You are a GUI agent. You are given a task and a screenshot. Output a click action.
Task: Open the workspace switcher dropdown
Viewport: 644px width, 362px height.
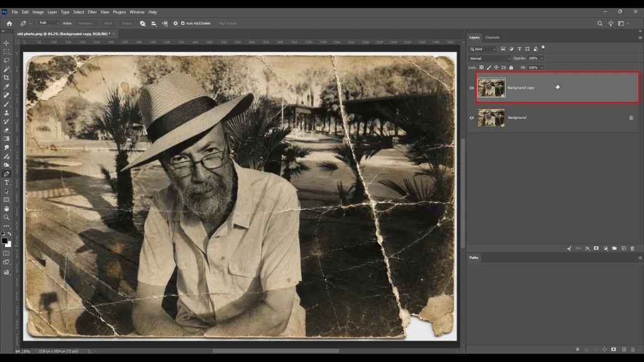tap(623, 23)
